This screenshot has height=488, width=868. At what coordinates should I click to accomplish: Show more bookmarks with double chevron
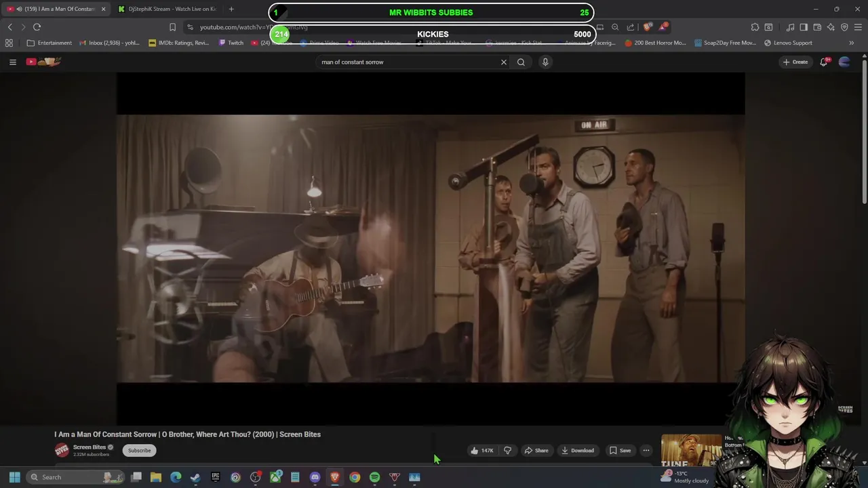pyautogui.click(x=851, y=43)
